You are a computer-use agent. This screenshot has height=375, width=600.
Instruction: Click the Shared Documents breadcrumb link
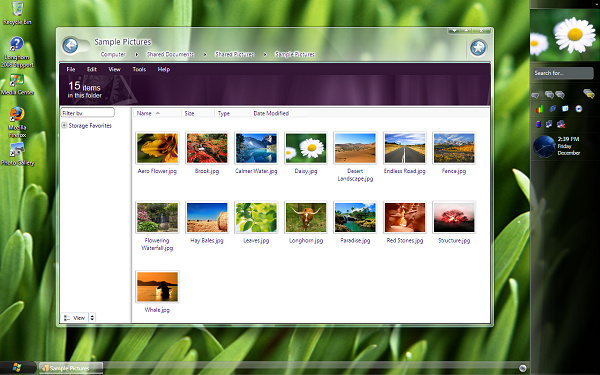click(170, 54)
